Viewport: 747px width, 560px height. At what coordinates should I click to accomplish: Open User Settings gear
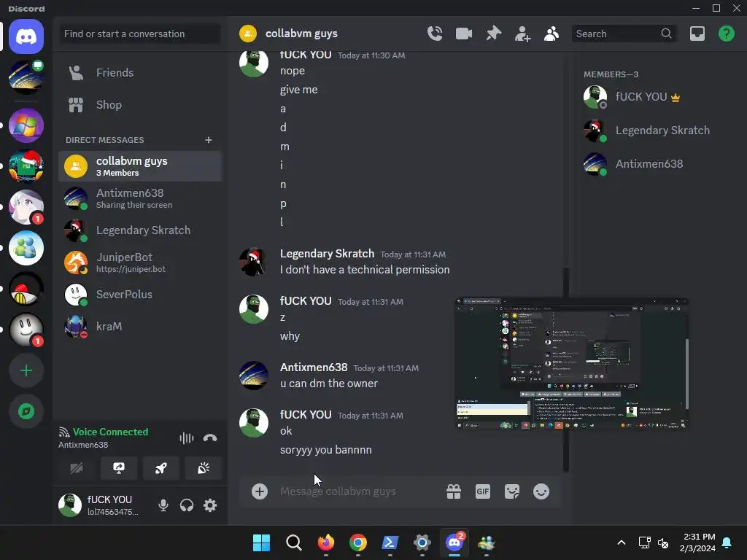210,505
